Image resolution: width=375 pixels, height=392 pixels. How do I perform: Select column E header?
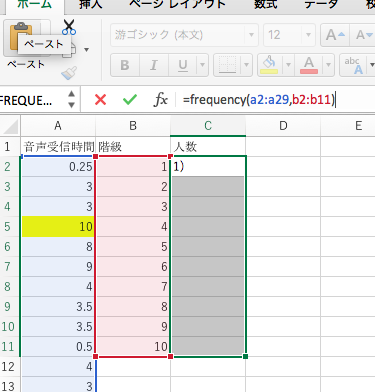coord(348,126)
